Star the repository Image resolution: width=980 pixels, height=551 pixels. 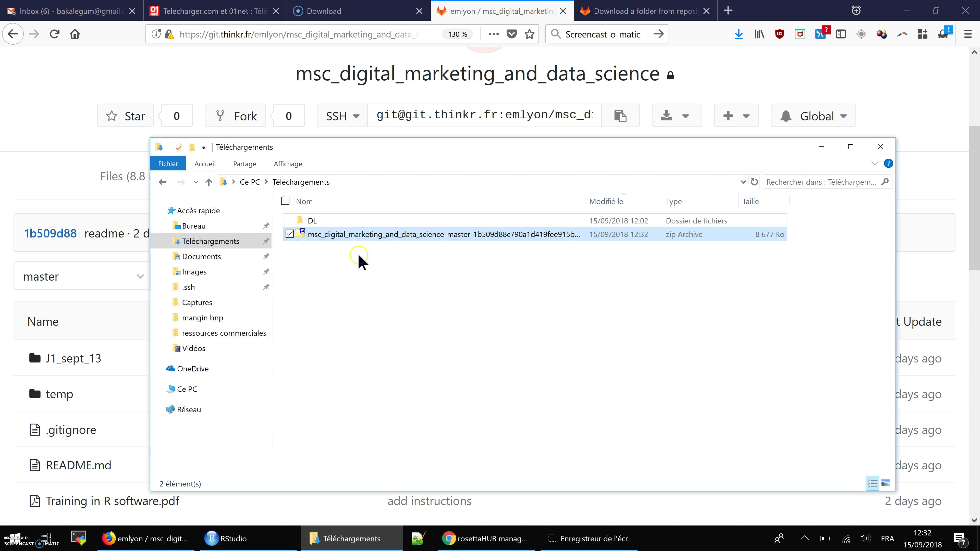[126, 116]
